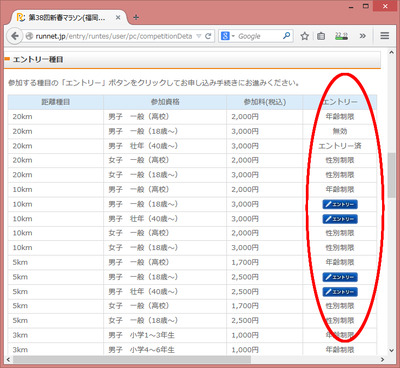The width and height of the screenshot is (400, 368).
Task: Click the magnifier search icon in Google box
Action: pos(286,36)
